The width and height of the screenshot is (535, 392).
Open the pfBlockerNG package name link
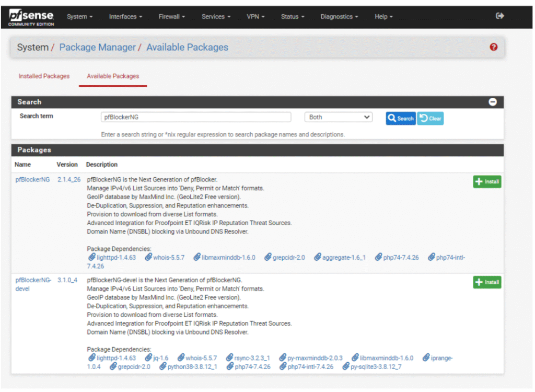tap(32, 179)
